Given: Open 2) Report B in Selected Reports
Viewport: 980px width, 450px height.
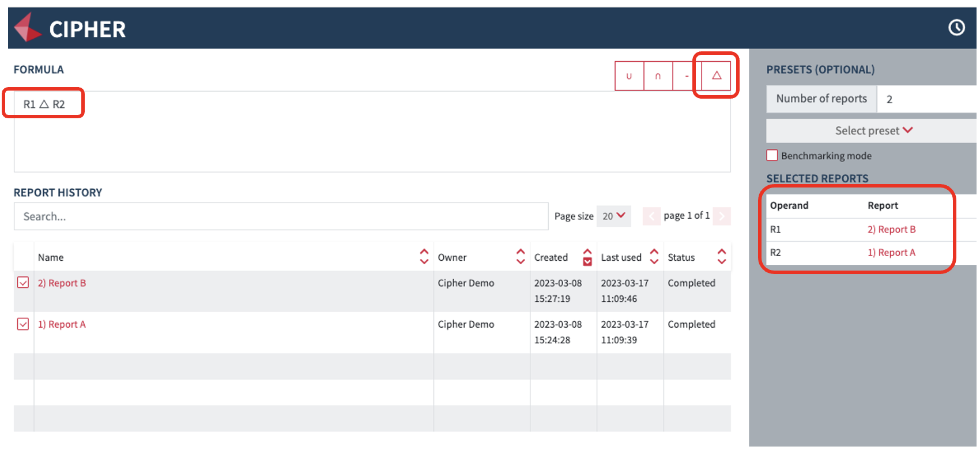Looking at the screenshot, I should tap(891, 230).
